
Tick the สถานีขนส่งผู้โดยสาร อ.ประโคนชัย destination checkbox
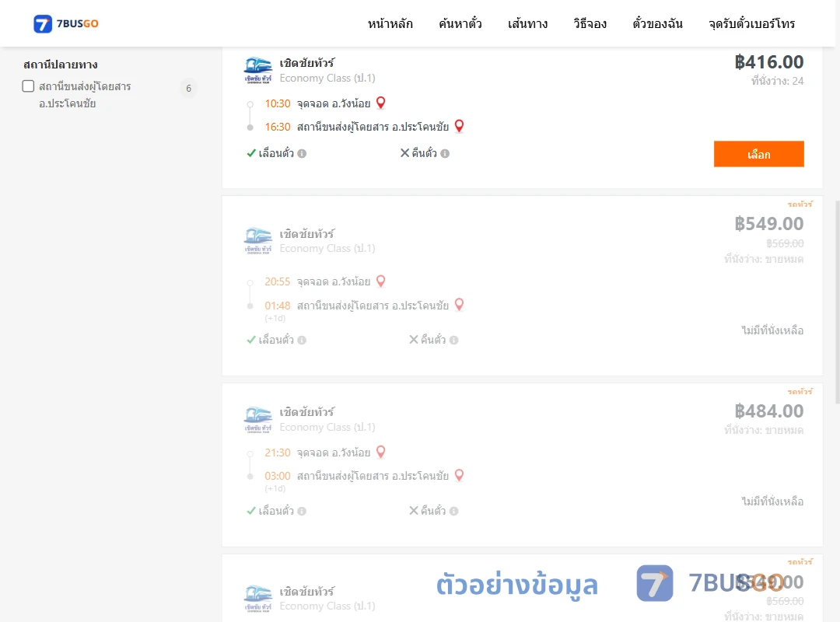(x=29, y=86)
